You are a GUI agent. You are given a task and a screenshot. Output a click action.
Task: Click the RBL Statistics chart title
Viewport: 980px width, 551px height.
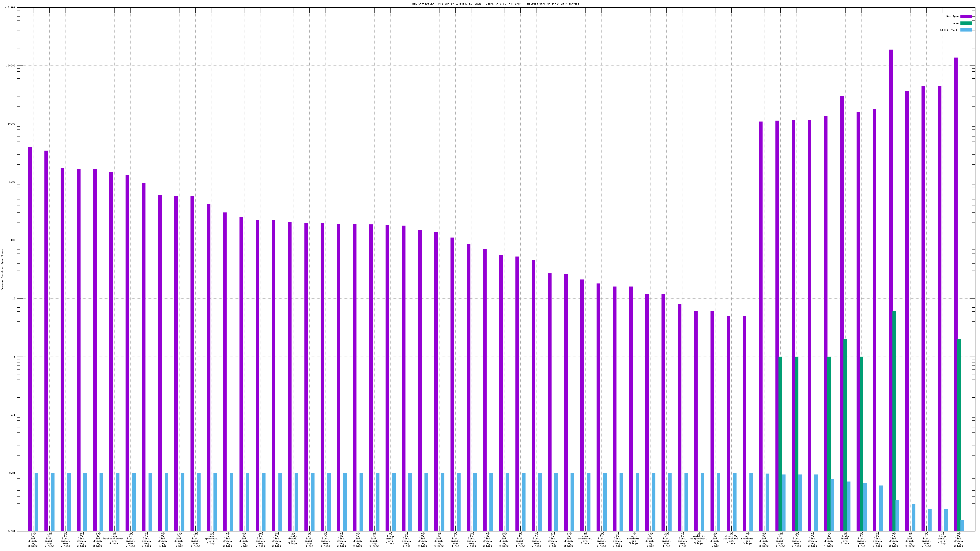(495, 4)
